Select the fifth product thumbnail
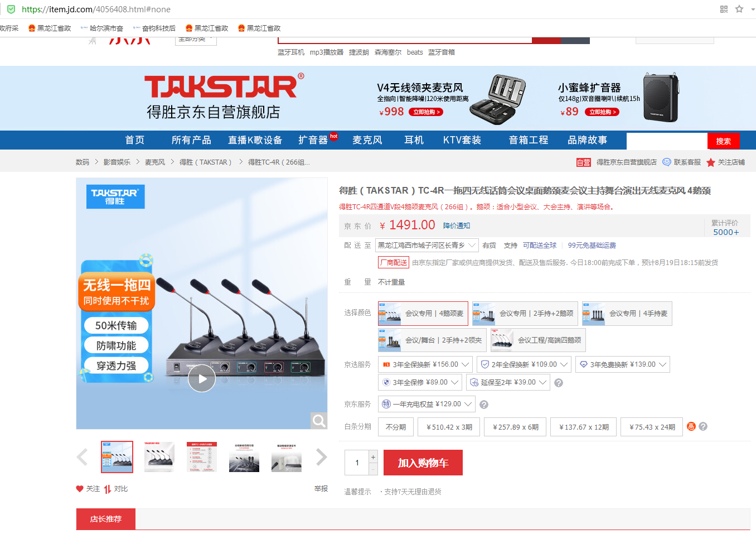 click(x=287, y=457)
